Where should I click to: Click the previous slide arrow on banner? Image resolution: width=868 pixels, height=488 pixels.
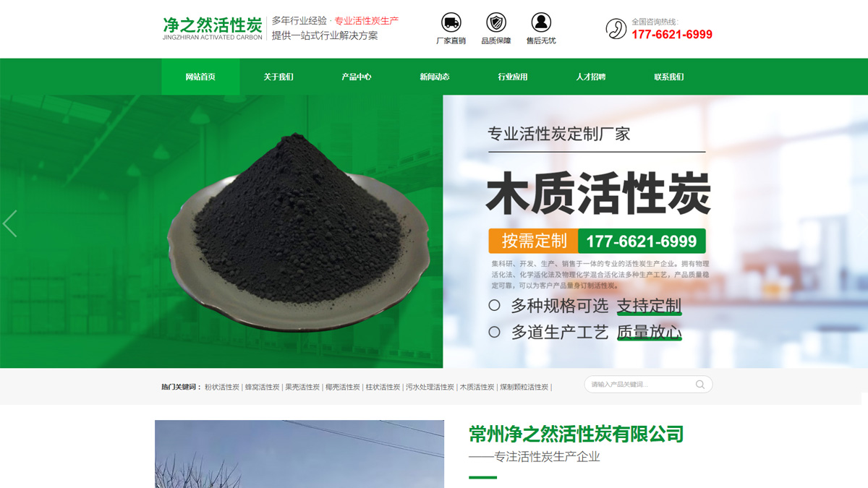click(10, 224)
